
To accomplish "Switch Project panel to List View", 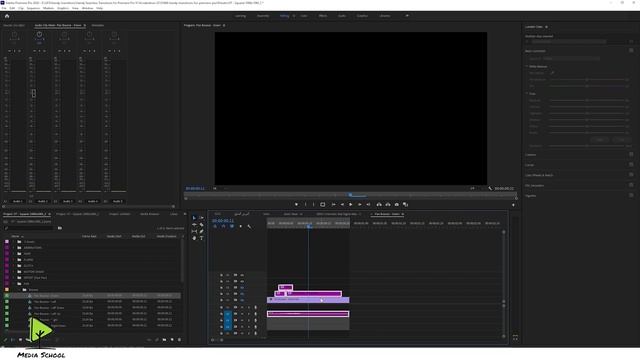I will pyautogui.click(x=13, y=340).
